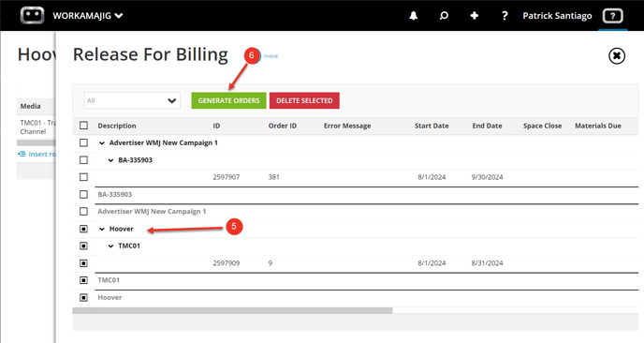Click the plus add-new icon
This screenshot has height=343, width=644.
pos(474,16)
